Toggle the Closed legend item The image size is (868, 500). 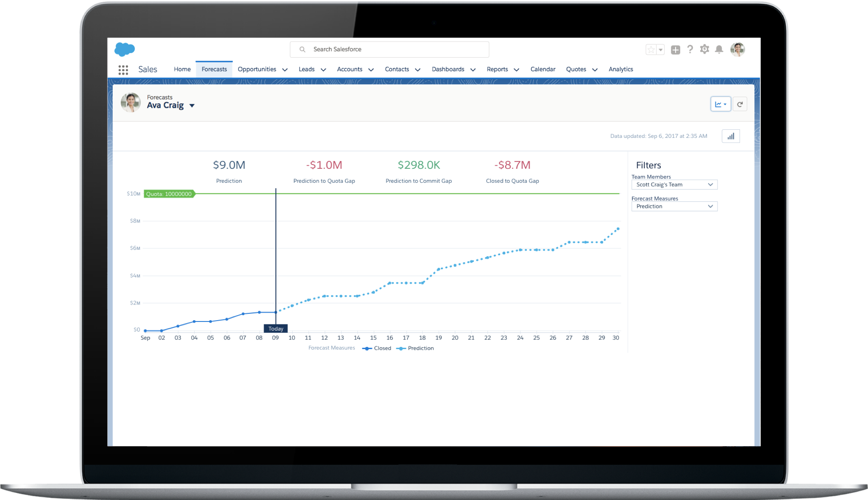pos(377,348)
